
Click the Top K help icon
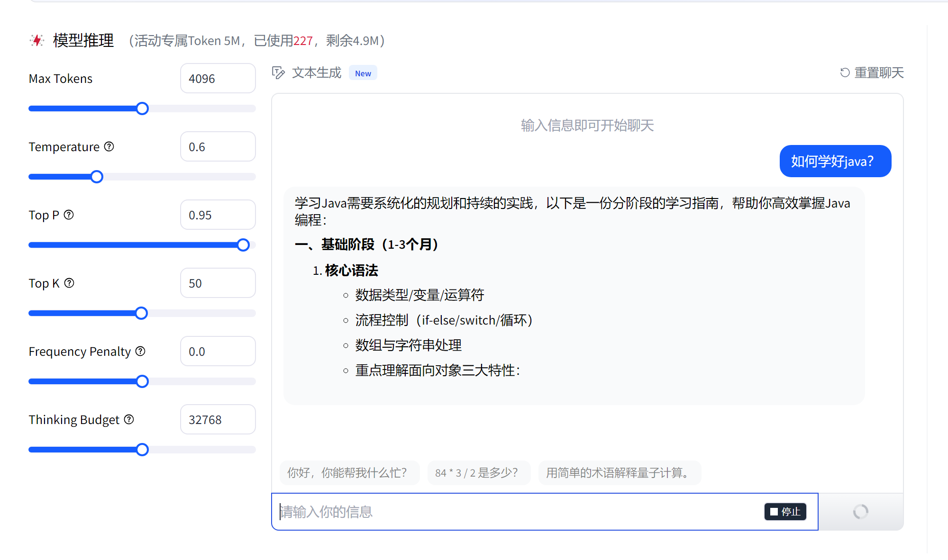[x=69, y=283]
